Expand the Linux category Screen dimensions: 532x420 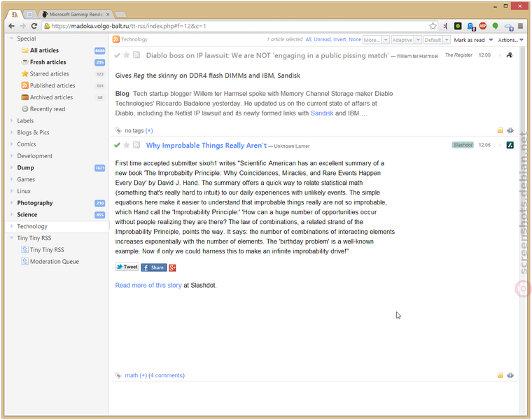click(x=11, y=191)
